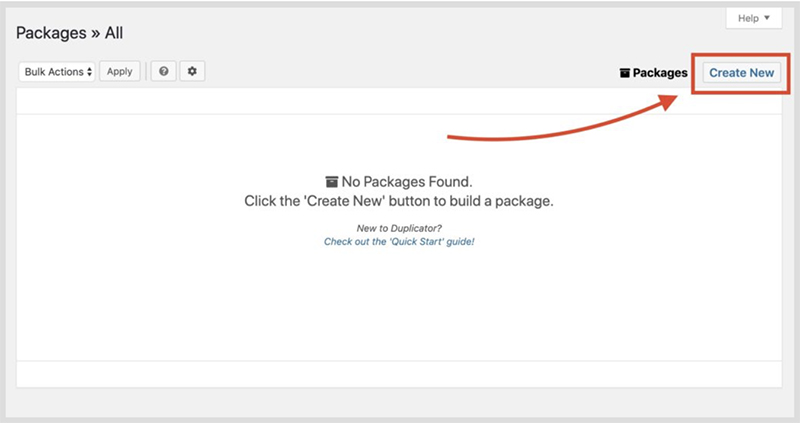This screenshot has width=800, height=423.
Task: Click the Create New button
Action: click(x=741, y=73)
